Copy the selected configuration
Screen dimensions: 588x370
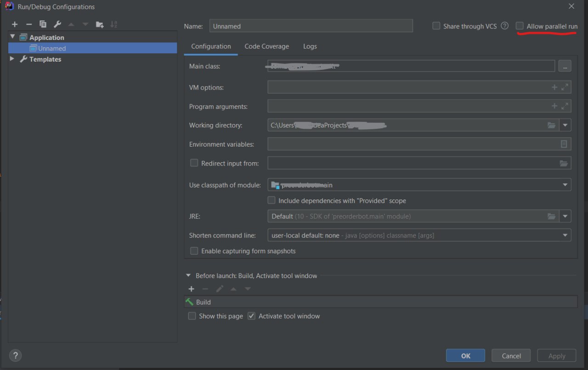[x=43, y=24]
